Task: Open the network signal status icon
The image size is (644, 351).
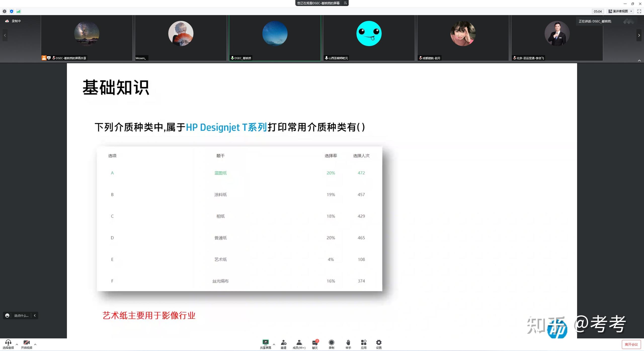Action: pos(18,11)
